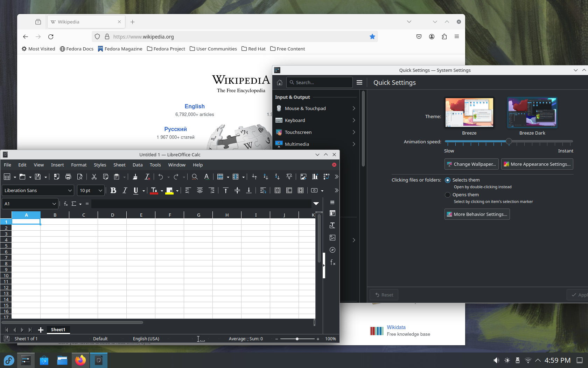
Task: Toggle Italic formatting in Calc
Action: tap(125, 190)
